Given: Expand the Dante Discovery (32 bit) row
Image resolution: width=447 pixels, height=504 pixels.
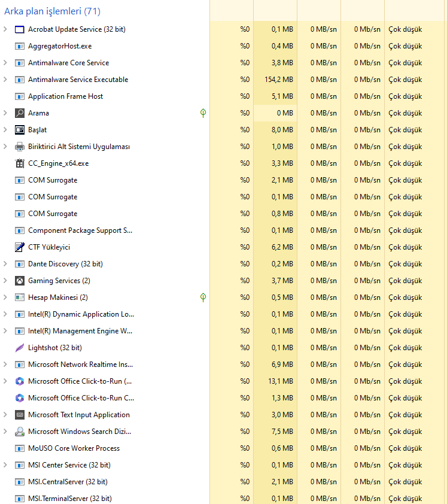Looking at the screenshot, I should pos(5,264).
